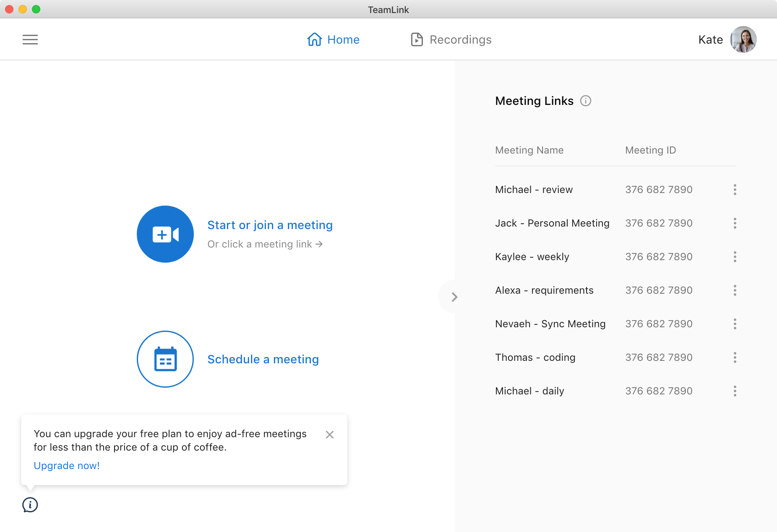Open options menu for Thomas - coding
Viewport: 777px width, 532px height.
735,357
